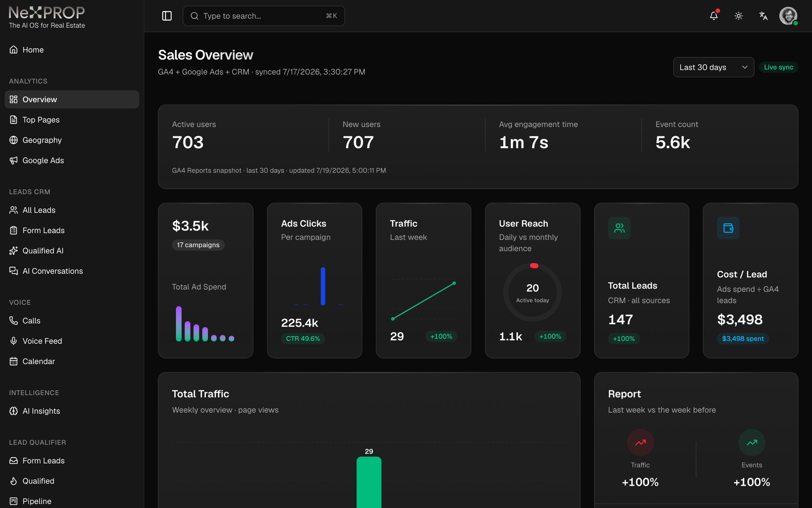Click the Live sync badge
Image resolution: width=812 pixels, height=508 pixels.
click(x=778, y=67)
